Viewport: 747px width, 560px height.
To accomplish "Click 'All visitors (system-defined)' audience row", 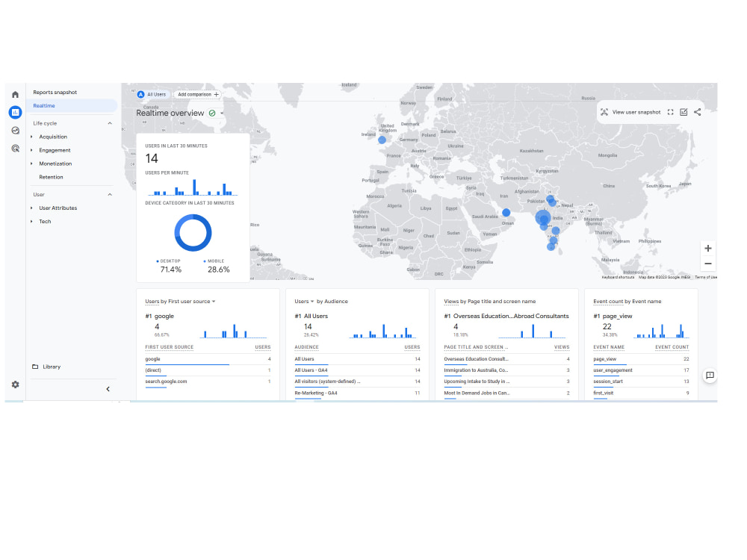I will coord(357,382).
